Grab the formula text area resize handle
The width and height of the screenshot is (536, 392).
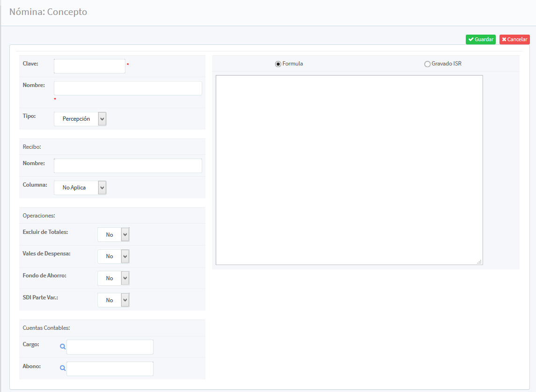[x=479, y=262]
